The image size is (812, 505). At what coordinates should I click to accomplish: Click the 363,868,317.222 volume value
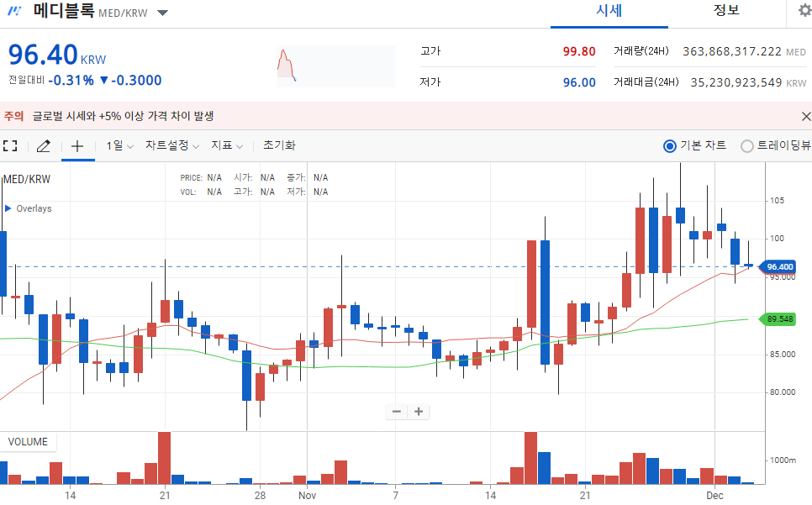click(732, 52)
